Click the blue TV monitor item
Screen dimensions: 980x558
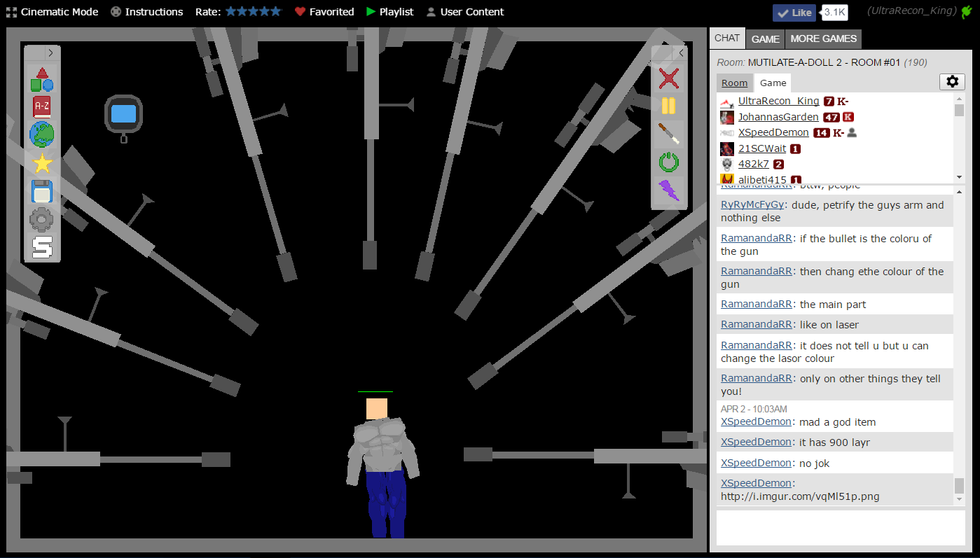pyautogui.click(x=124, y=115)
